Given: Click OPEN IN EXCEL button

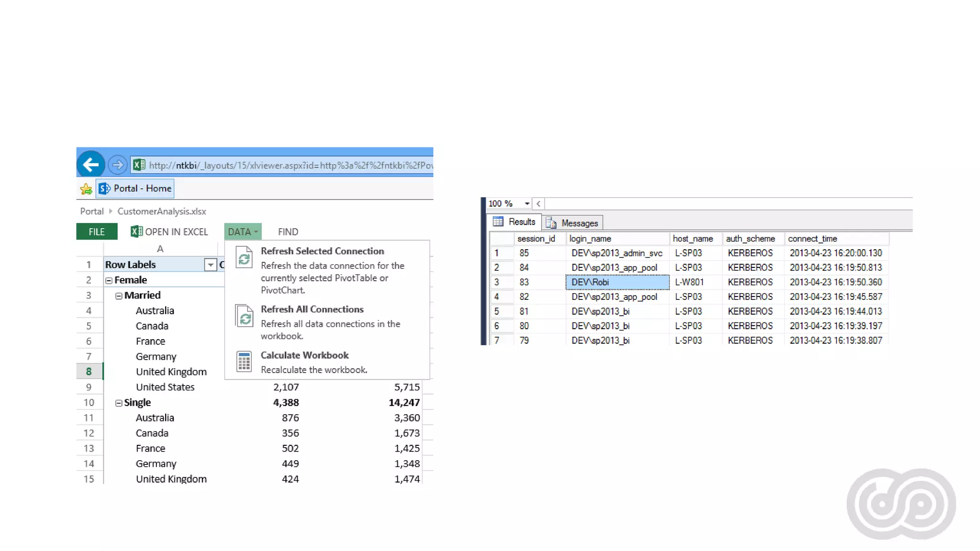Looking at the screenshot, I should tap(169, 231).
